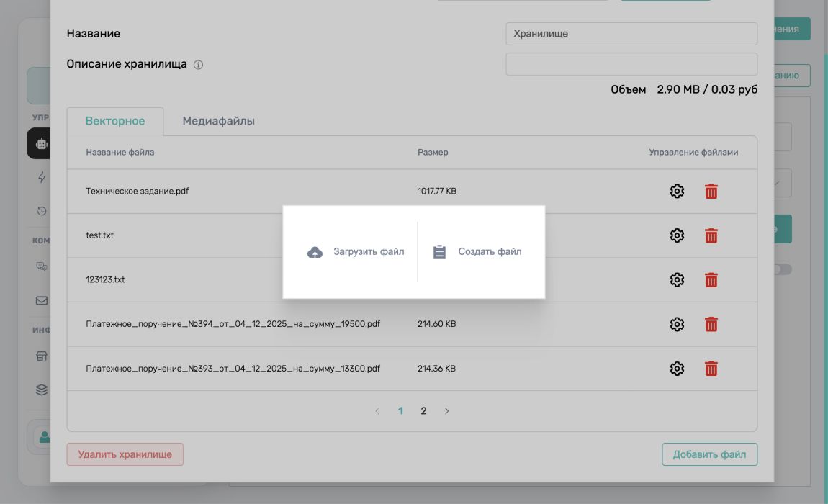Image resolution: width=828 pixels, height=504 pixels.
Task: Go to previous page with left chevron
Action: (x=377, y=411)
